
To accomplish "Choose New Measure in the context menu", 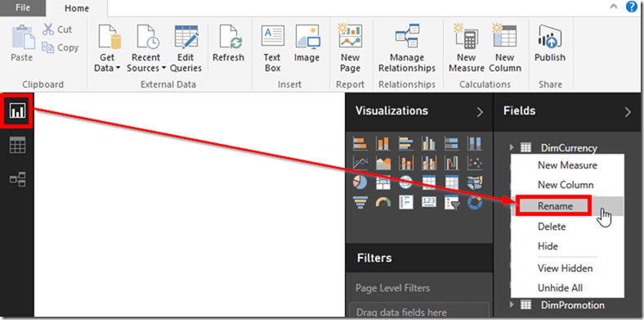I will pyautogui.click(x=567, y=165).
